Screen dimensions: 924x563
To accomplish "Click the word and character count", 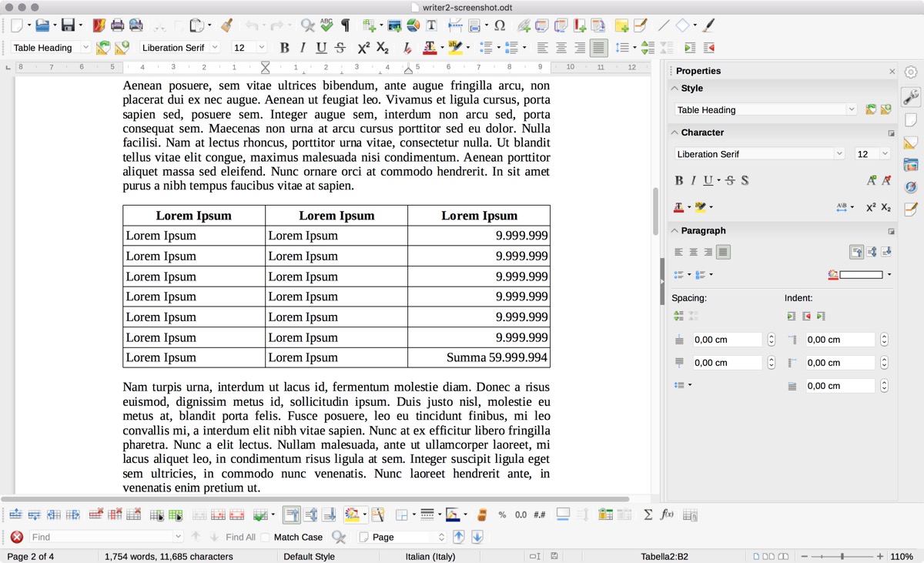I will click(x=168, y=556).
